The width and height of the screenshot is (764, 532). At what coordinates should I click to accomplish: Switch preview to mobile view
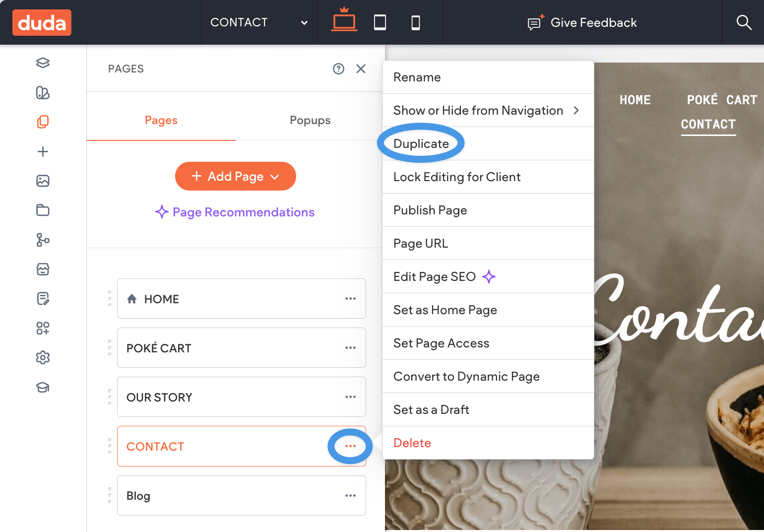point(416,22)
